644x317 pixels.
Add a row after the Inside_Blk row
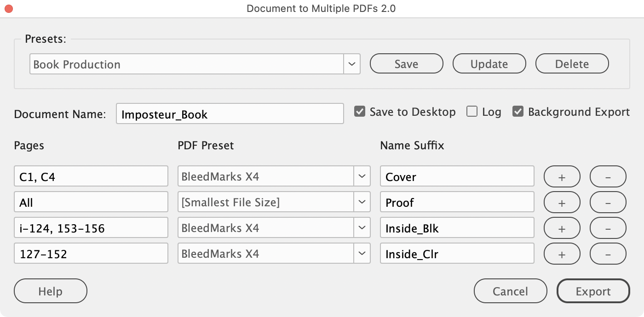[562, 228]
